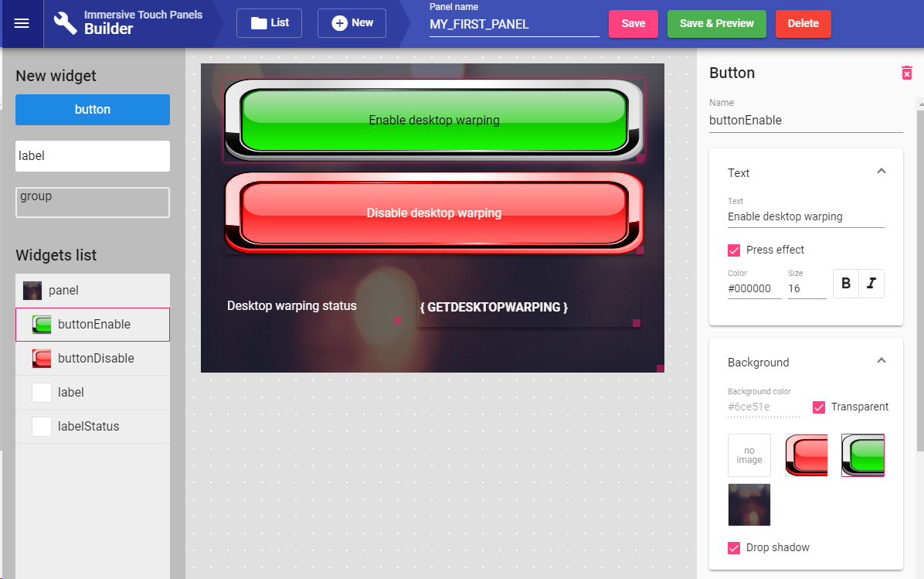The width and height of the screenshot is (924, 579).
Task: Open the panel List view
Action: pyautogui.click(x=270, y=23)
